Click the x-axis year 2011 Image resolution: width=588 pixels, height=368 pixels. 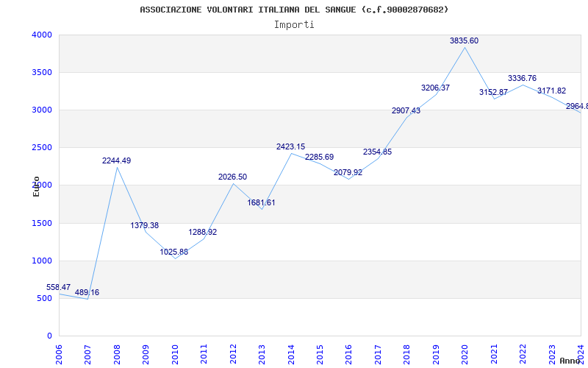[204, 355]
